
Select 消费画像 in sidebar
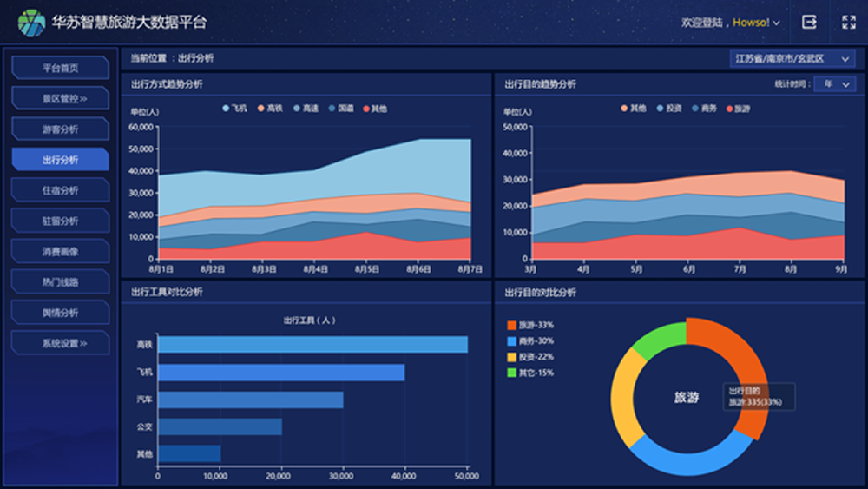click(61, 251)
